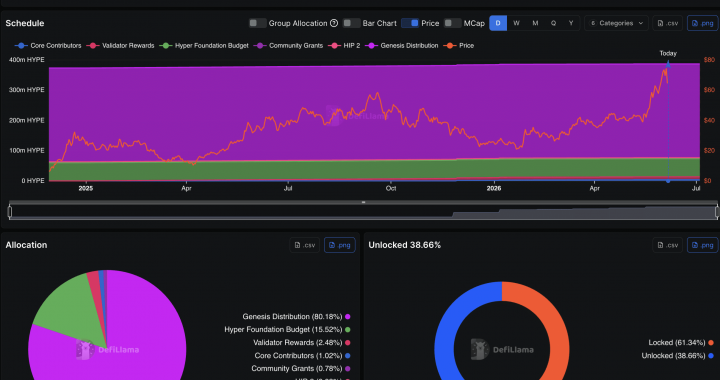720x380 pixels.
Task: Toggle Validator Rewards legend series
Action: (x=121, y=45)
